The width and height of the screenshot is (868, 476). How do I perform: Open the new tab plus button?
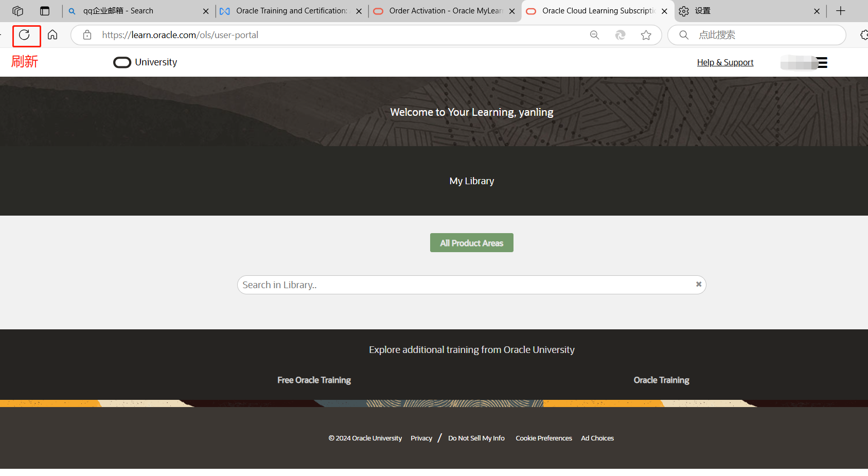(x=841, y=11)
